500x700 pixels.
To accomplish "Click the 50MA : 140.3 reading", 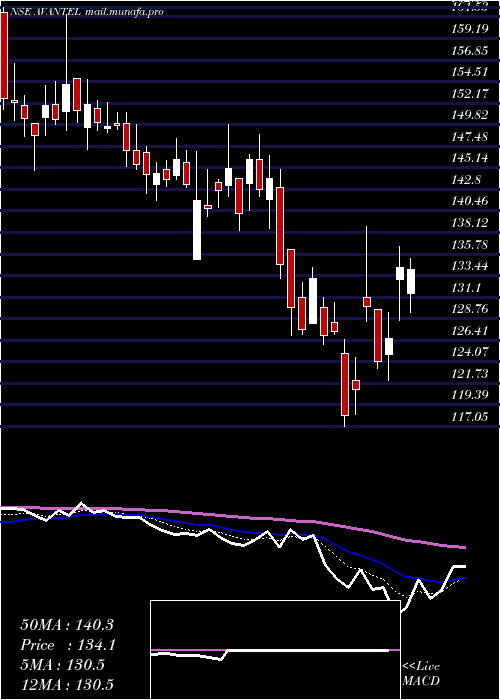I will [67, 625].
